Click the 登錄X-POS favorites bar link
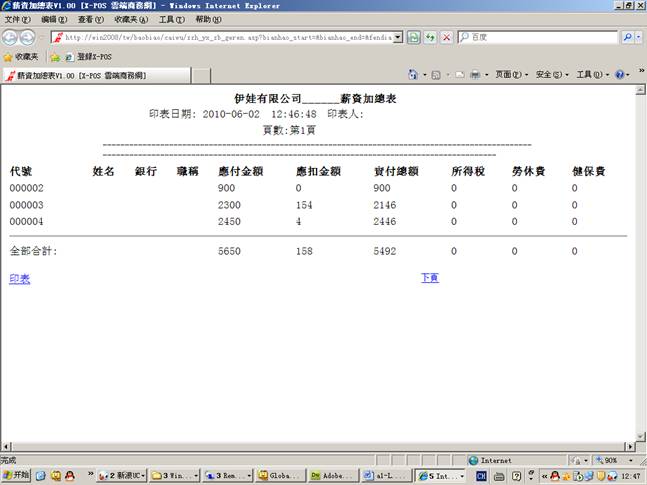Image resolution: width=647 pixels, height=485 pixels. [x=93, y=57]
